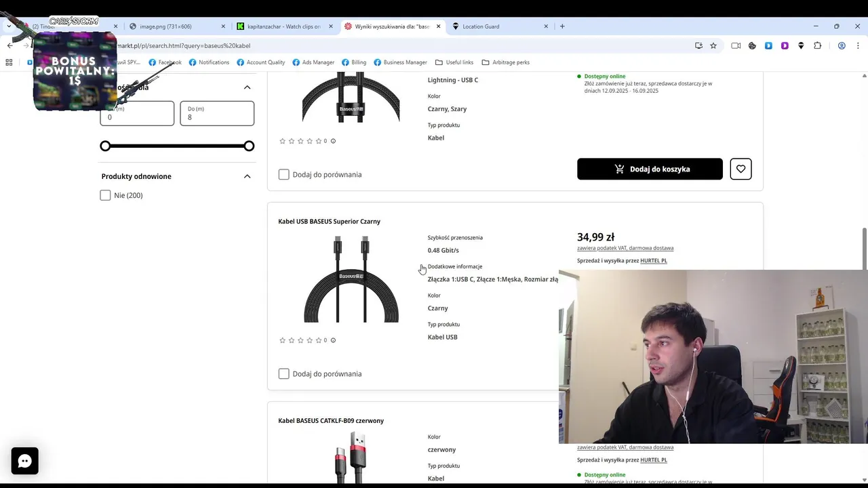Click the right handle of length slider
This screenshot has width=868, height=488.
coord(250,146)
